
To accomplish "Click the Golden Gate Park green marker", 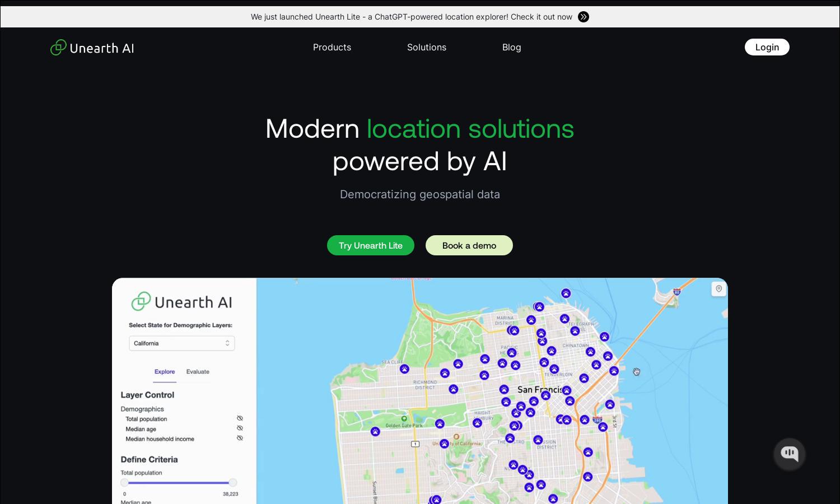I will pos(404,419).
